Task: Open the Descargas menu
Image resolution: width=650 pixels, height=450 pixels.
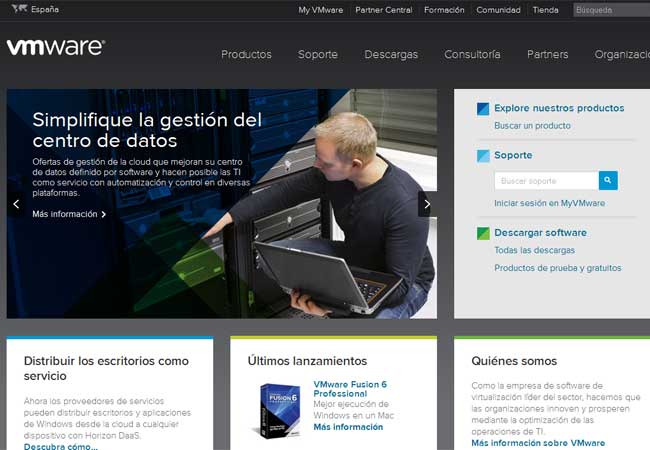Action: 391,54
